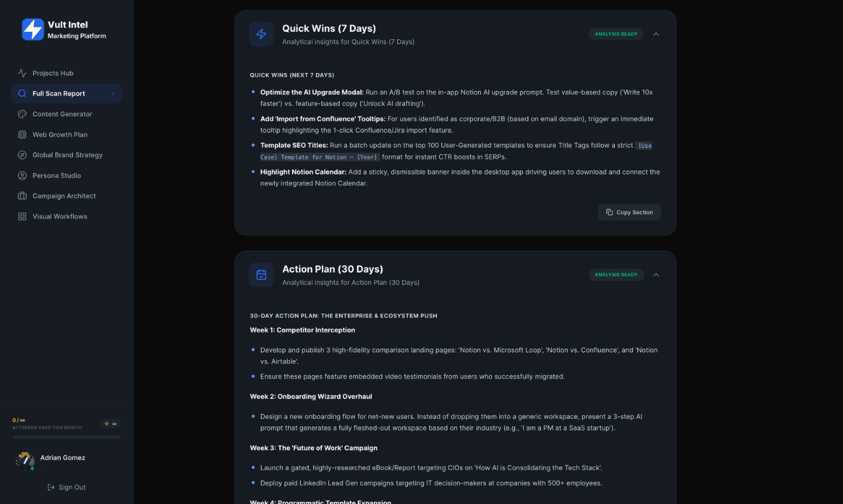Click the Copy Section button
Image resolution: width=843 pixels, height=504 pixels.
[629, 212]
